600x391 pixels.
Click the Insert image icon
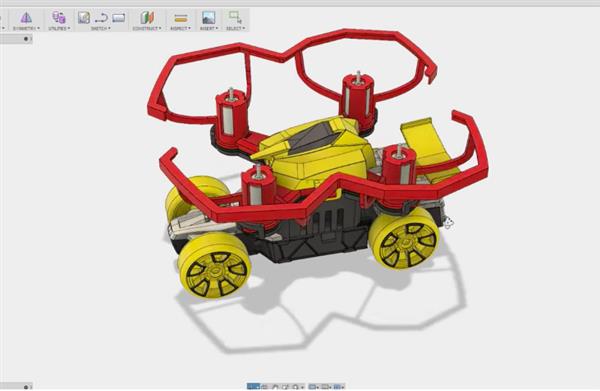[x=209, y=17]
